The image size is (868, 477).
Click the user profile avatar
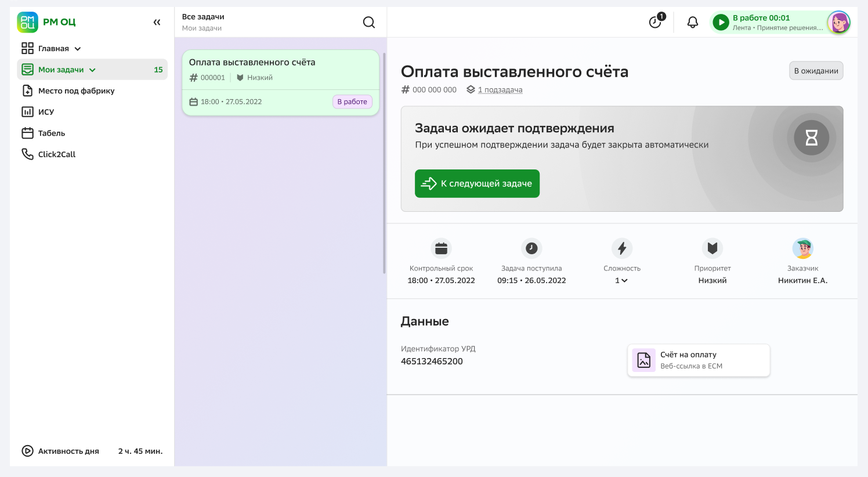838,23
